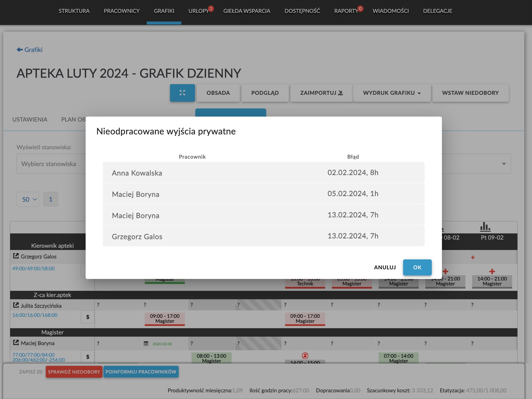Click dollar icon in Maciej Boryna row
The width and height of the screenshot is (532, 399).
(x=88, y=357)
